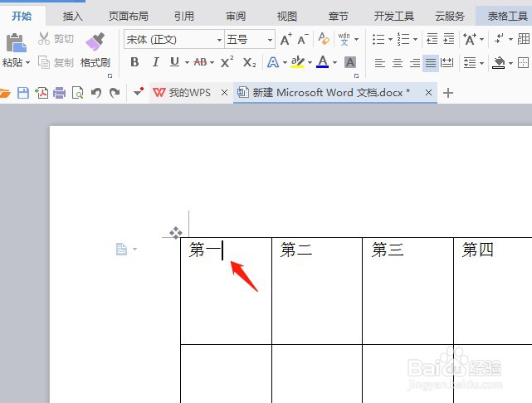The image size is (532, 403).
Task: Toggle strikethrough AB formatting
Action: (x=200, y=62)
